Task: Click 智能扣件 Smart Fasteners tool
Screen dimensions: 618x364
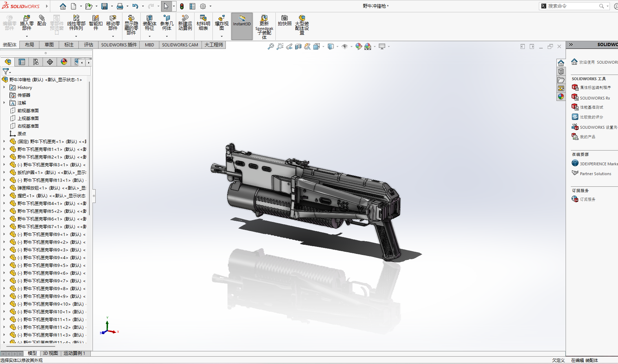Action: pyautogui.click(x=96, y=23)
